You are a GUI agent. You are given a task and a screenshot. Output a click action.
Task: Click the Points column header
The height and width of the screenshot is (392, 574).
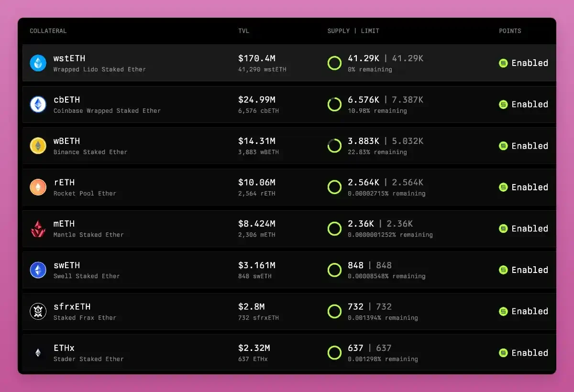[510, 31]
